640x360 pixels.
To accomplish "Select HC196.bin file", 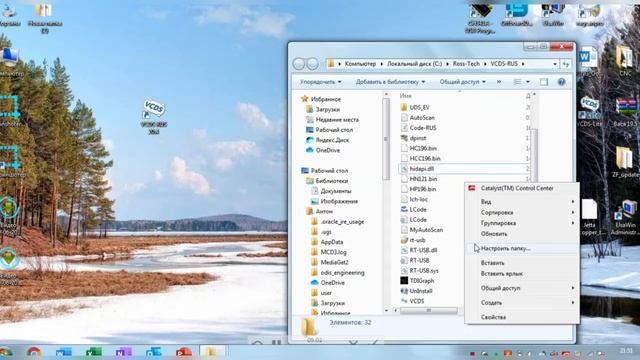I will pos(423,148).
